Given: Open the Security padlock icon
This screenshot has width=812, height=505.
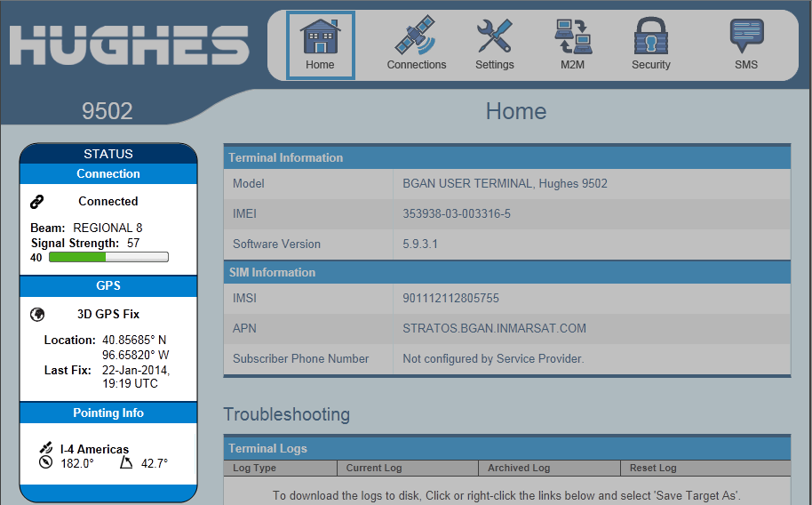Looking at the screenshot, I should click(651, 36).
